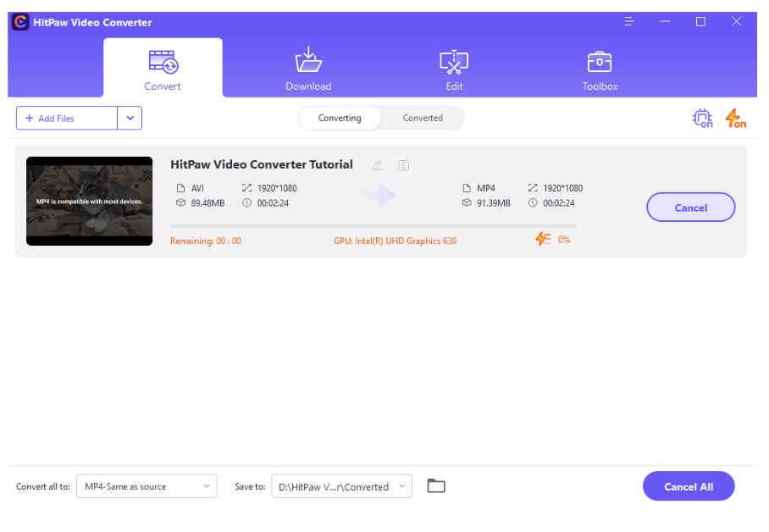This screenshot has height=532, width=769.
Task: Click the output MP4 format label
Action: point(486,188)
